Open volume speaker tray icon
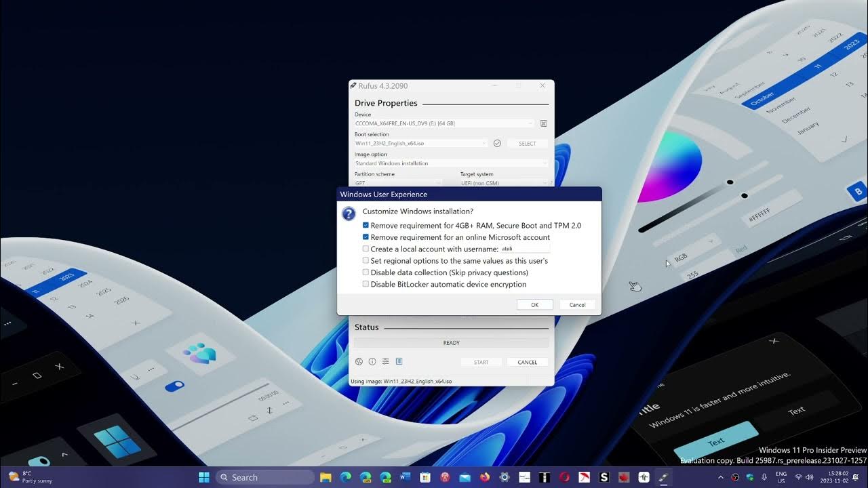The width and height of the screenshot is (868, 488). (810, 477)
